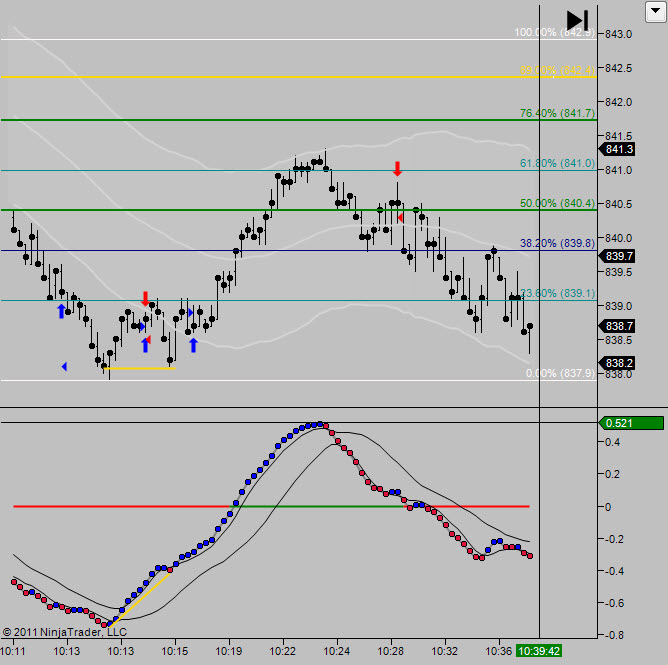Click the blue up arrow below the red triangle
Viewport: 668px width, 665px height.
tap(145, 345)
